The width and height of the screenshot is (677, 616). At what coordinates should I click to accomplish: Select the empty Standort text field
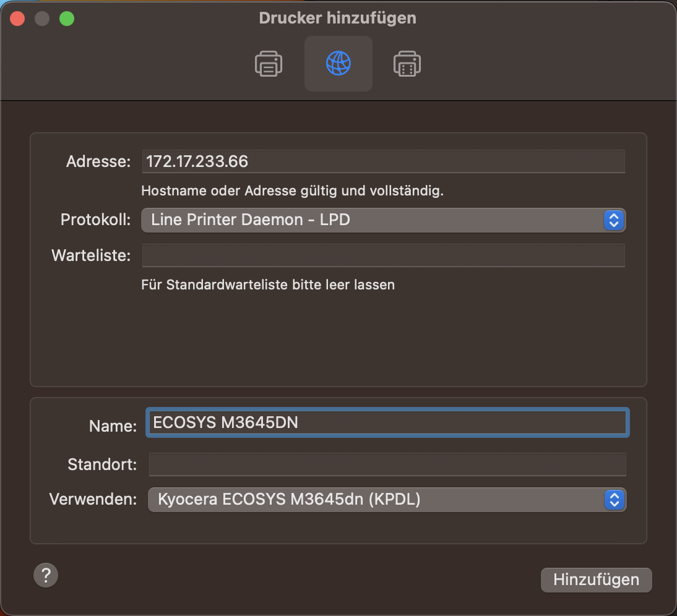pos(387,464)
